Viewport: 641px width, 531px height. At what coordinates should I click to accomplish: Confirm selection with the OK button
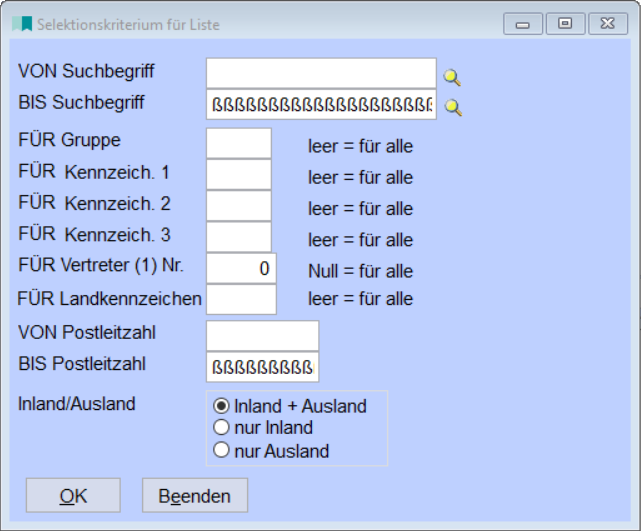click(73, 495)
